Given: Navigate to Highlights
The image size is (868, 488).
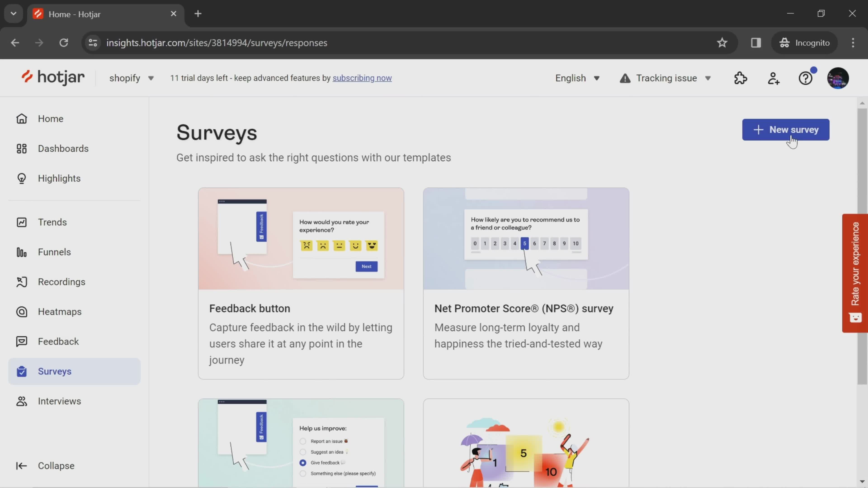Looking at the screenshot, I should [x=59, y=178].
